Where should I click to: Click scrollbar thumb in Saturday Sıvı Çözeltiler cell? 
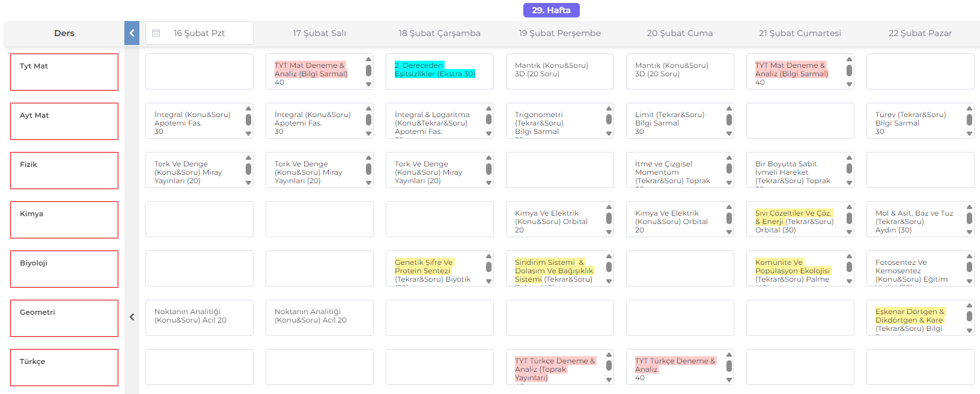pyautogui.click(x=849, y=218)
